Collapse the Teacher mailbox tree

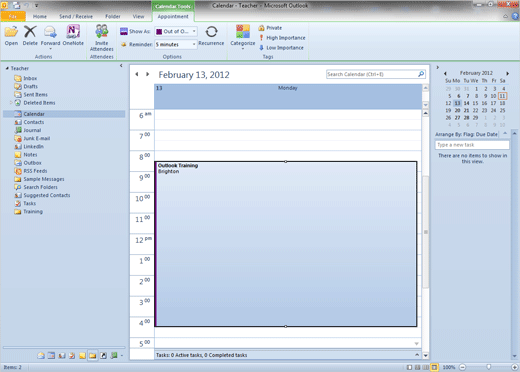click(x=7, y=68)
